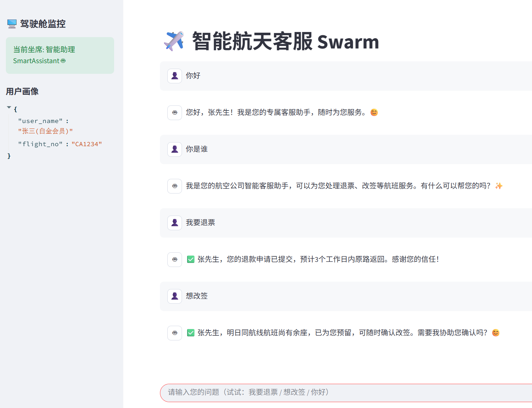The height and width of the screenshot is (408, 532).
Task: Click user avatar next to '你好' message
Action: tap(175, 76)
